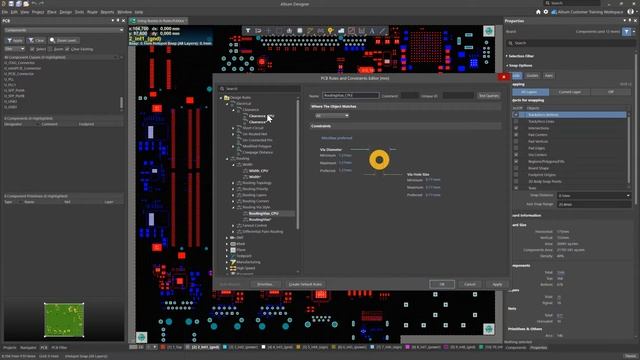Expand the Manufacturing rules category
The image size is (640, 360).
pos(227,262)
